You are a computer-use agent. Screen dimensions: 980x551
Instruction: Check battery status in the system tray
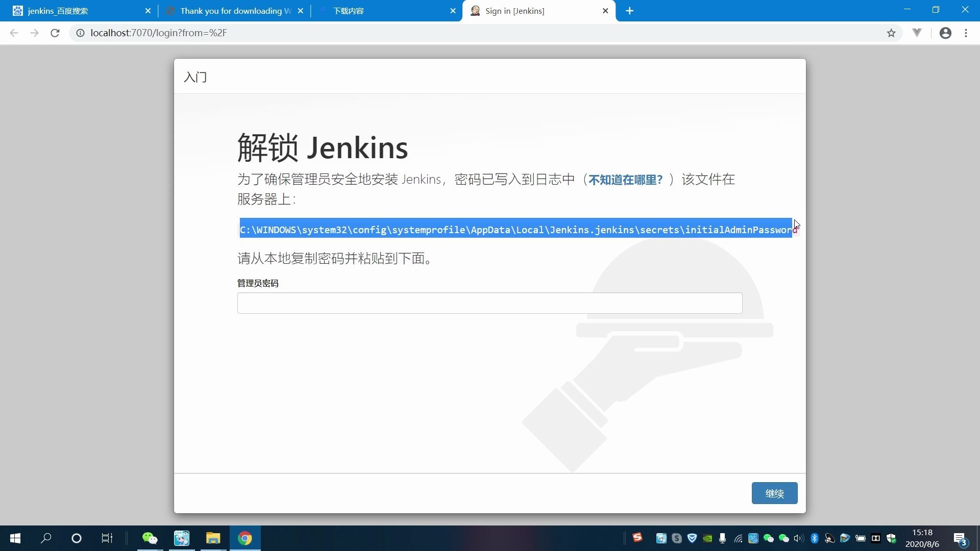860,538
